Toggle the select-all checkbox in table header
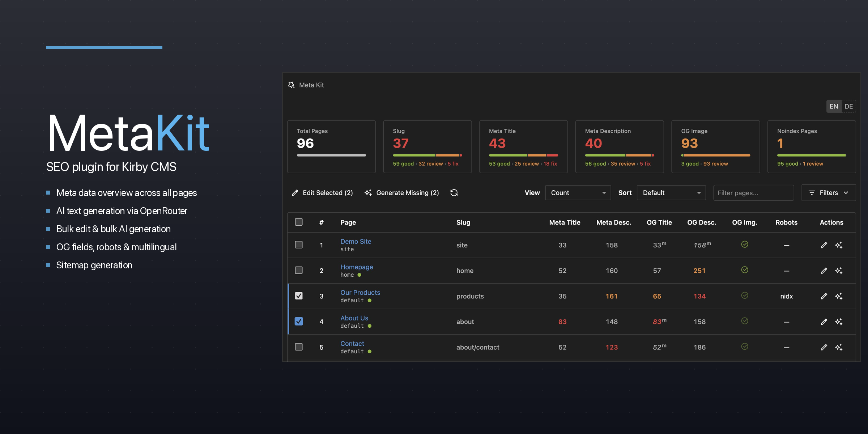 pyautogui.click(x=299, y=222)
